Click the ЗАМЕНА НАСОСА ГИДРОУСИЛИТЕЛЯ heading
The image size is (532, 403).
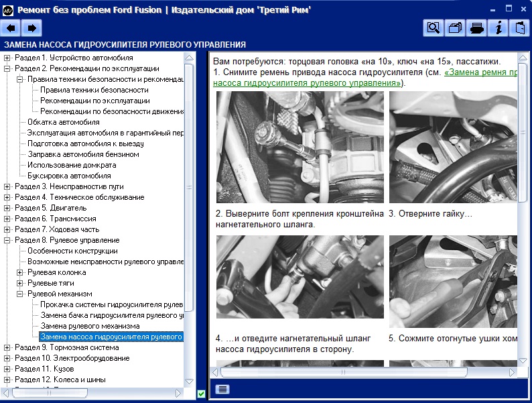[x=125, y=45]
